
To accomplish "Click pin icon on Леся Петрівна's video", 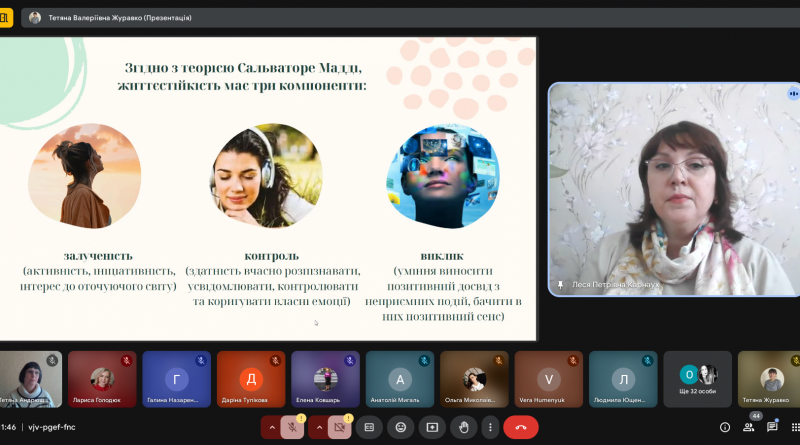I will click(x=560, y=285).
